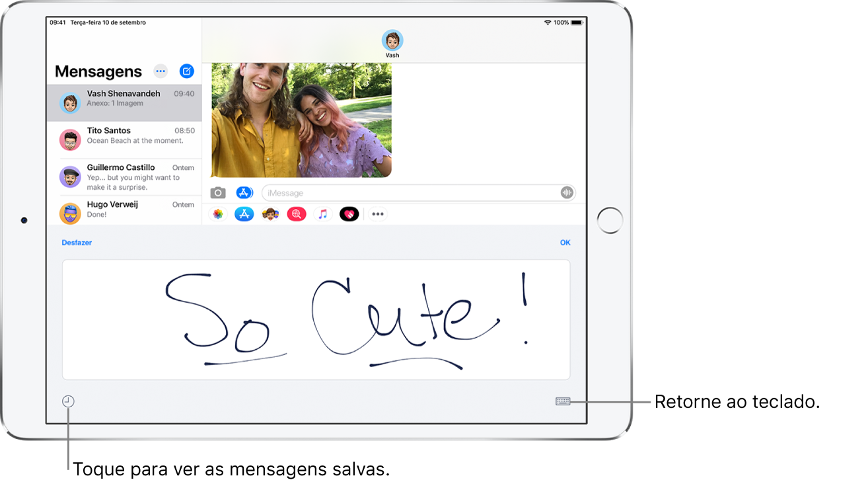Open the Digital Touch heart icon
This screenshot has width=868, height=484.
pos(349,214)
